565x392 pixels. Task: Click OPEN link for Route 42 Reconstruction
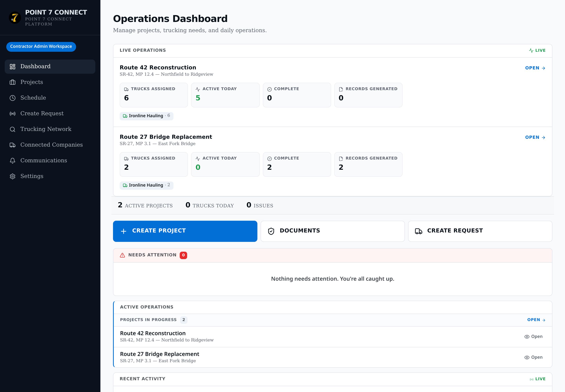click(535, 68)
